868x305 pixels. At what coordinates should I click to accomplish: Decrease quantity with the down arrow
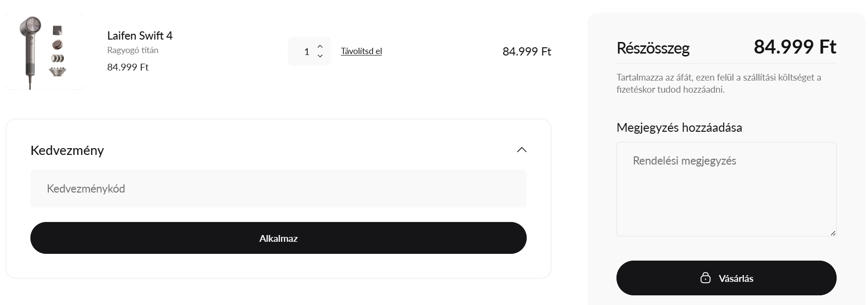coord(320,56)
